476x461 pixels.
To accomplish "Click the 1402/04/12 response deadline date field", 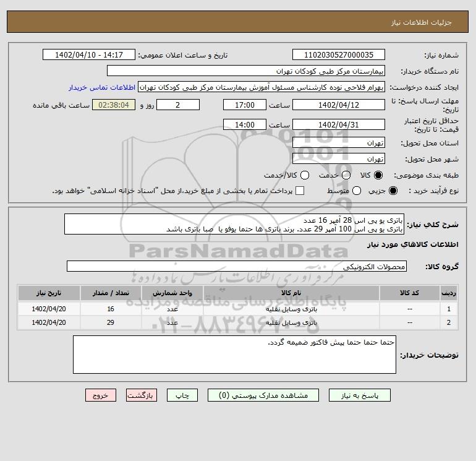I will tap(338, 105).
